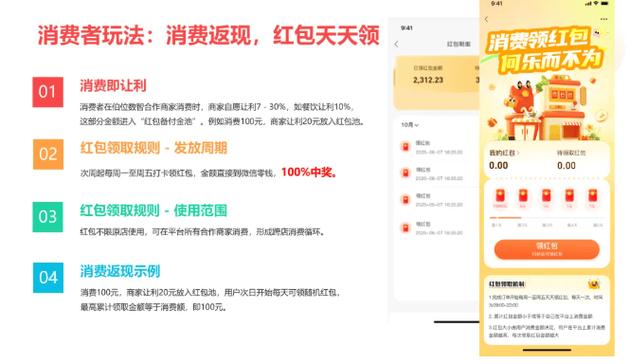The height and width of the screenshot is (364, 629).
Task: Tap the fourth-day red packet icon
Action: click(569, 197)
